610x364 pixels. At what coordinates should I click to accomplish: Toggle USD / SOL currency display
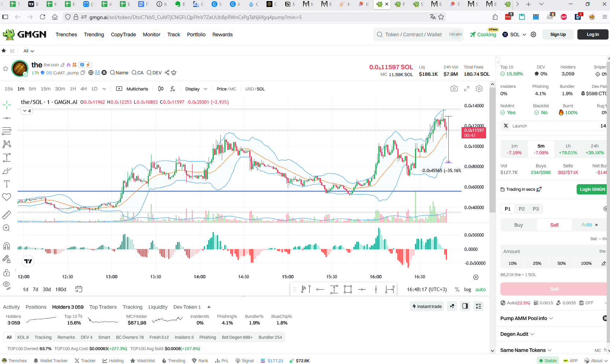[255, 89]
